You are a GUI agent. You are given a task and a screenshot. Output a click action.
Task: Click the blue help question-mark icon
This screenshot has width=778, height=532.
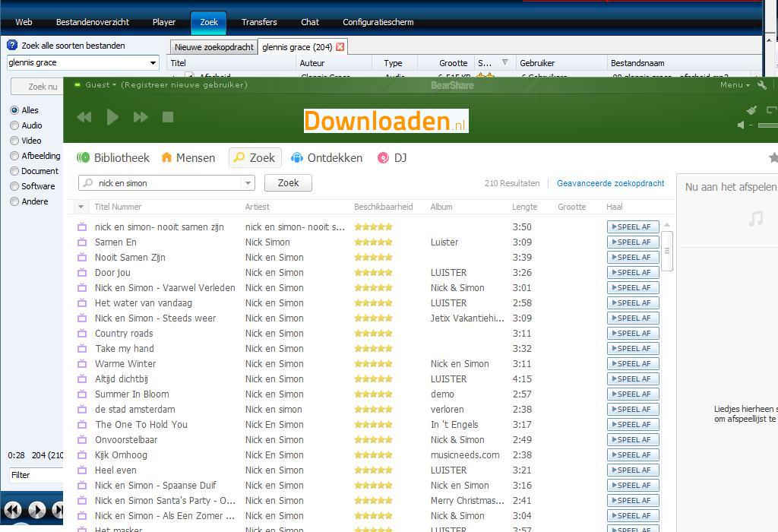pos(12,45)
